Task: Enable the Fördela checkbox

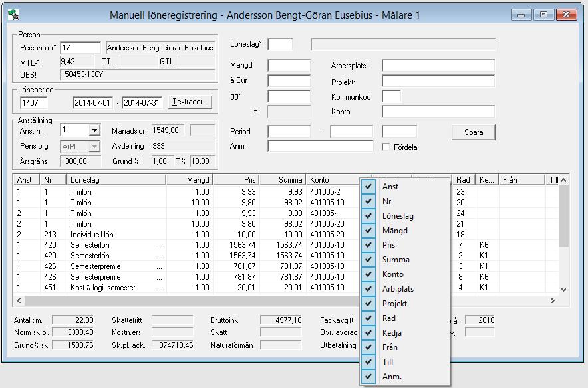Action: tap(386, 147)
